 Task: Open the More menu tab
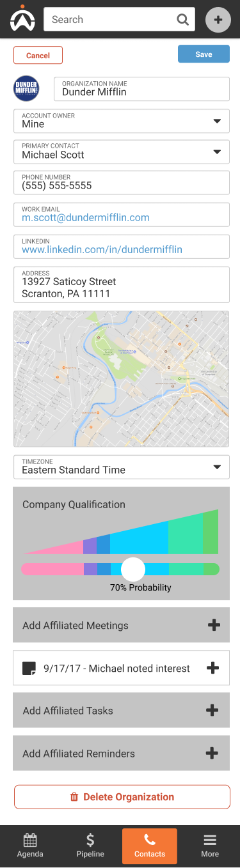[210, 846]
